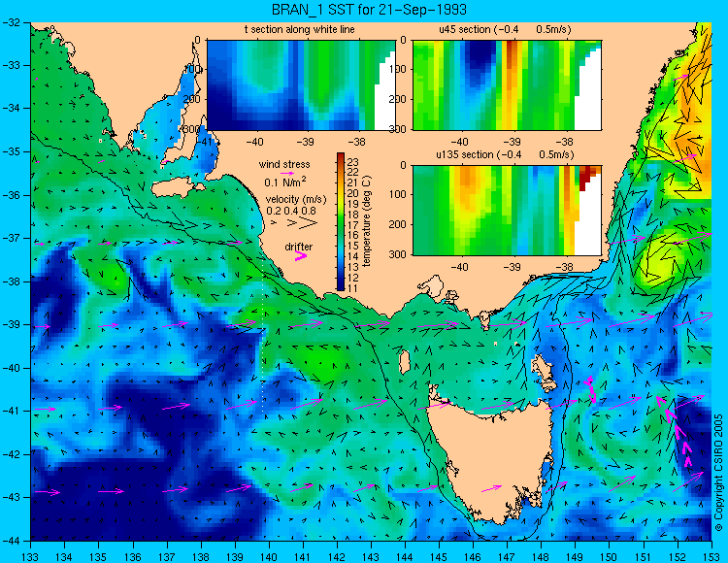Screen dimensions: 728x563
Task: Click the '-39' label under the u45 section plot
Action: [513, 142]
